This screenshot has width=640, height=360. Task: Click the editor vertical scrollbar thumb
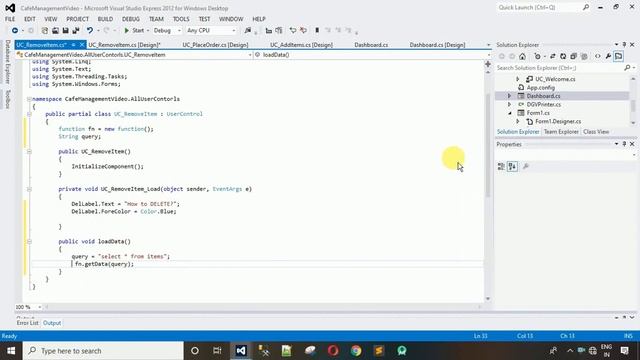pos(488,145)
